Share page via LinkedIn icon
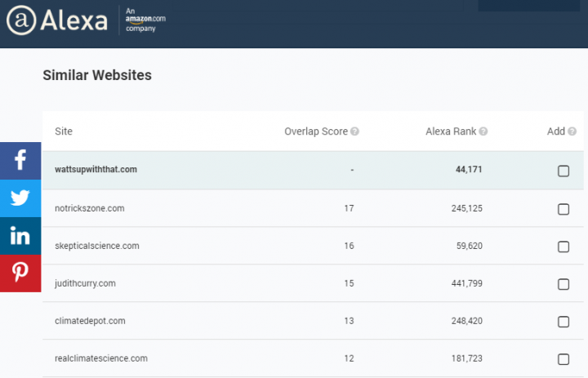 tap(20, 236)
